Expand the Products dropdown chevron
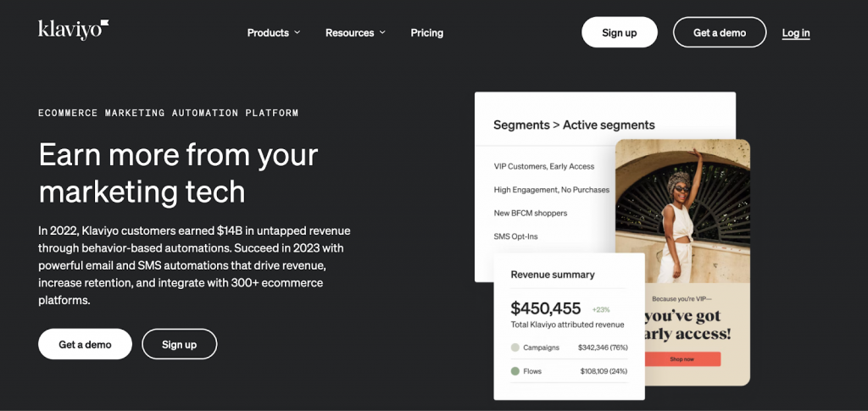 (x=297, y=33)
